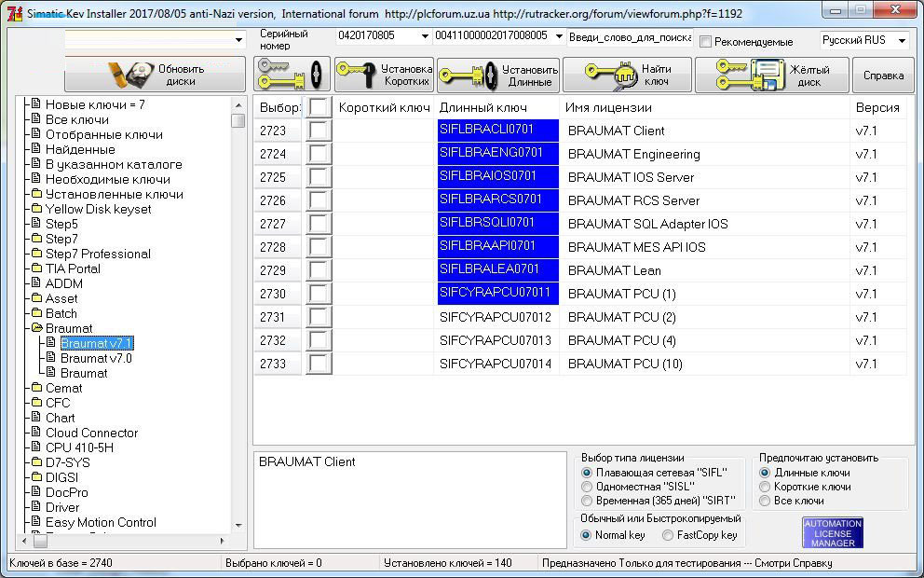Screen dimensions: 924x578
Task: Click Установить Длинные long keys button
Action: [498, 75]
